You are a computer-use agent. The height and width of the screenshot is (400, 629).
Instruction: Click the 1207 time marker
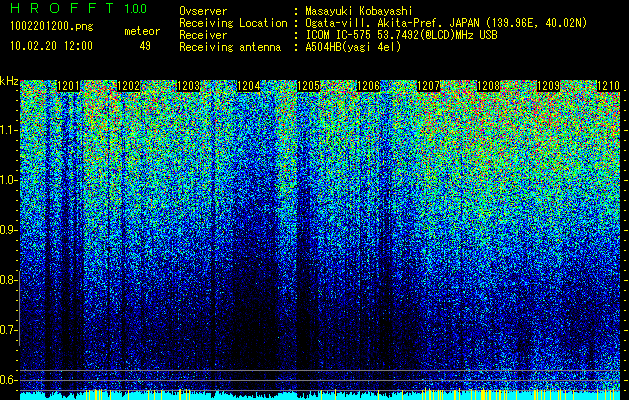(x=428, y=86)
